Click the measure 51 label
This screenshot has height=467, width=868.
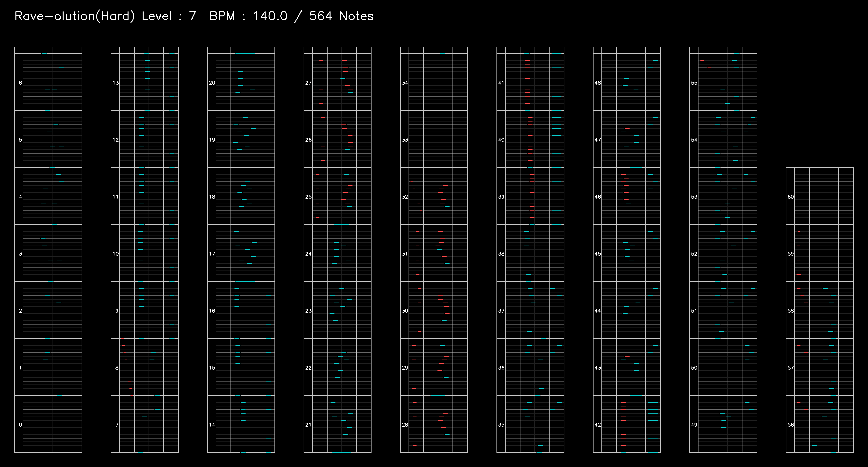click(x=694, y=310)
